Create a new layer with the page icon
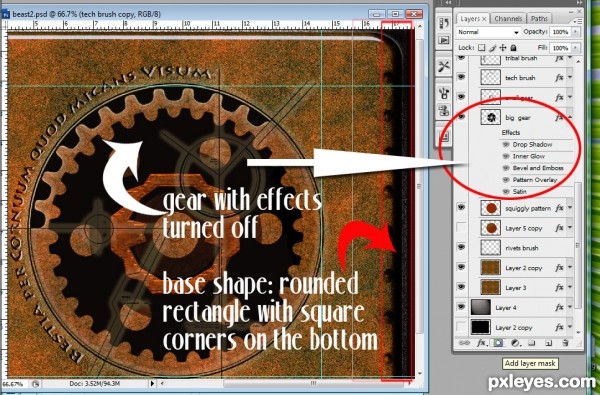Image resolution: width=600 pixels, height=395 pixels. point(548,343)
